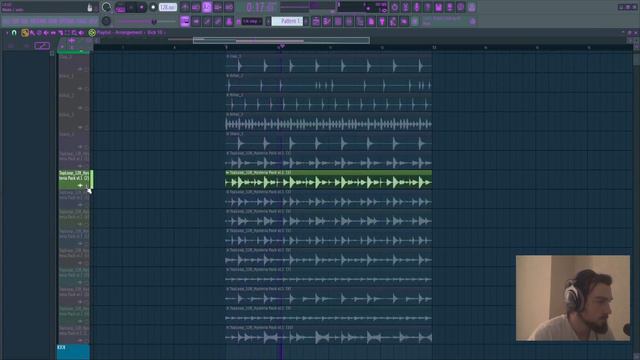Screen dimensions: 640x360
Task: Open the playlist options menu arrow
Action: (7, 33)
